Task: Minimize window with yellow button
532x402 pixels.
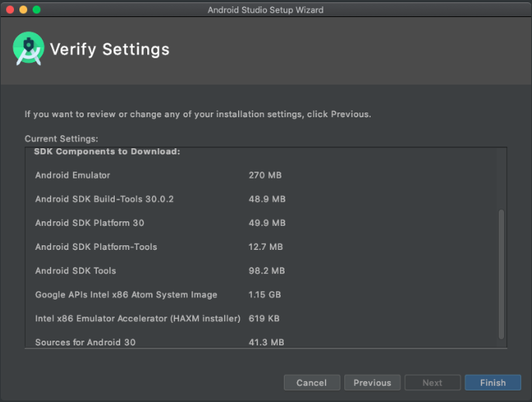Action: (23, 9)
